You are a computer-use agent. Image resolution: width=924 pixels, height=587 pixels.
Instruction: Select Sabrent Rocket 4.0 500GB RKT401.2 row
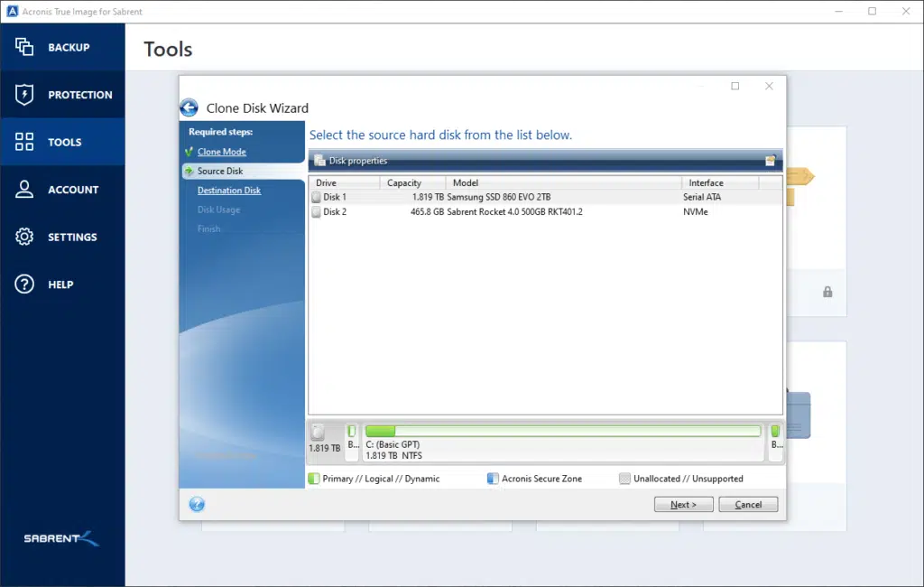tap(546, 212)
